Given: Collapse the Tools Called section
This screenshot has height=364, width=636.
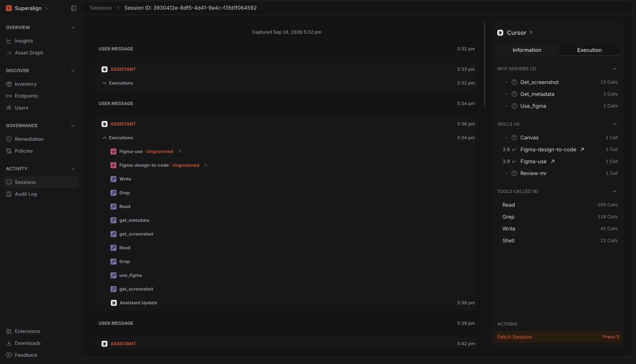Looking at the screenshot, I should (x=615, y=192).
